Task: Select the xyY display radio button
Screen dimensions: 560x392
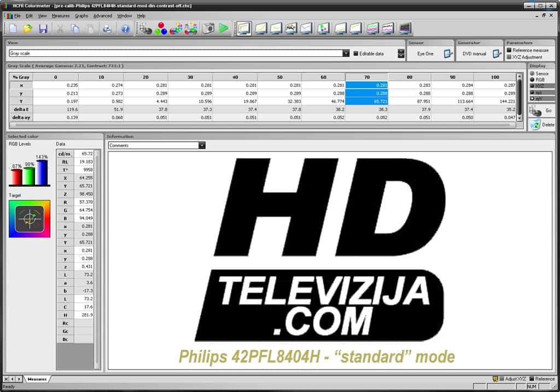Action: tap(532, 98)
